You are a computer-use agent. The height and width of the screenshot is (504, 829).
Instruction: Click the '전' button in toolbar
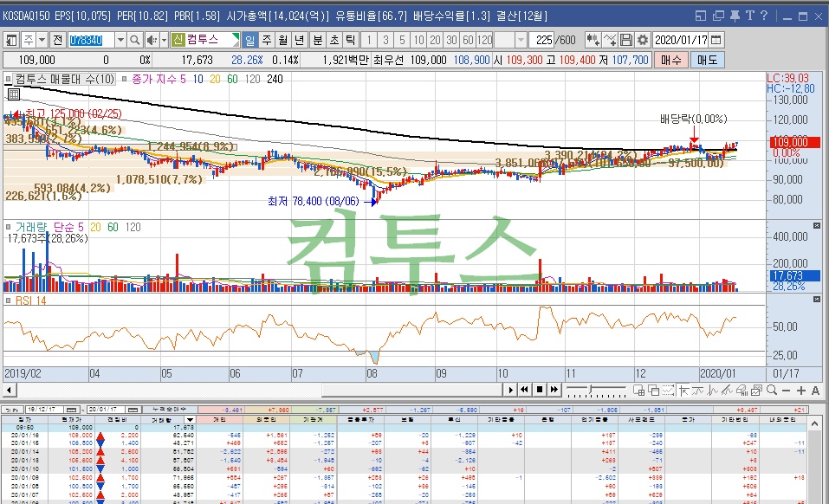(x=58, y=40)
